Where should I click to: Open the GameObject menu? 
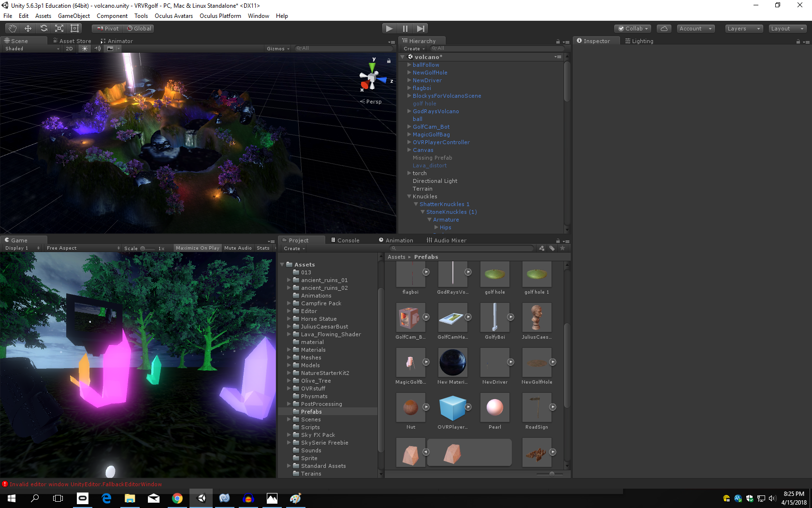(x=73, y=16)
